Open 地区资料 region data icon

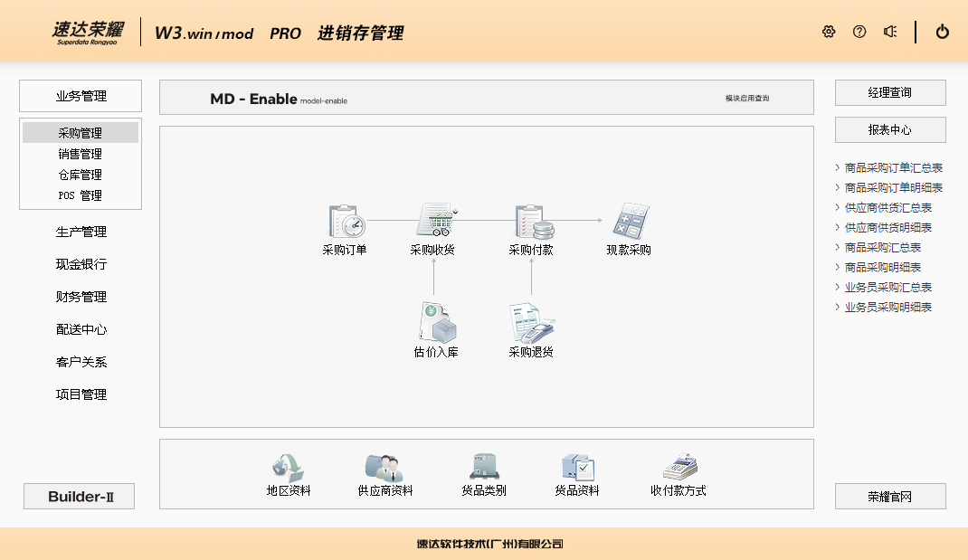289,468
